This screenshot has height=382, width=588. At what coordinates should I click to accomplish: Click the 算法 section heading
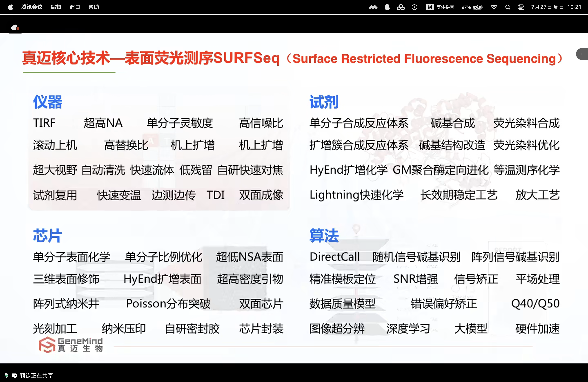(324, 235)
